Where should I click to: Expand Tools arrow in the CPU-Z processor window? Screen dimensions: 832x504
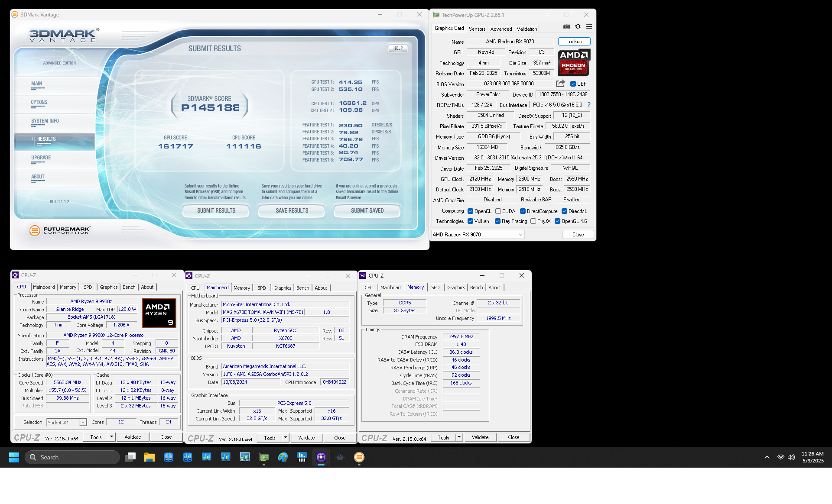pos(111,437)
